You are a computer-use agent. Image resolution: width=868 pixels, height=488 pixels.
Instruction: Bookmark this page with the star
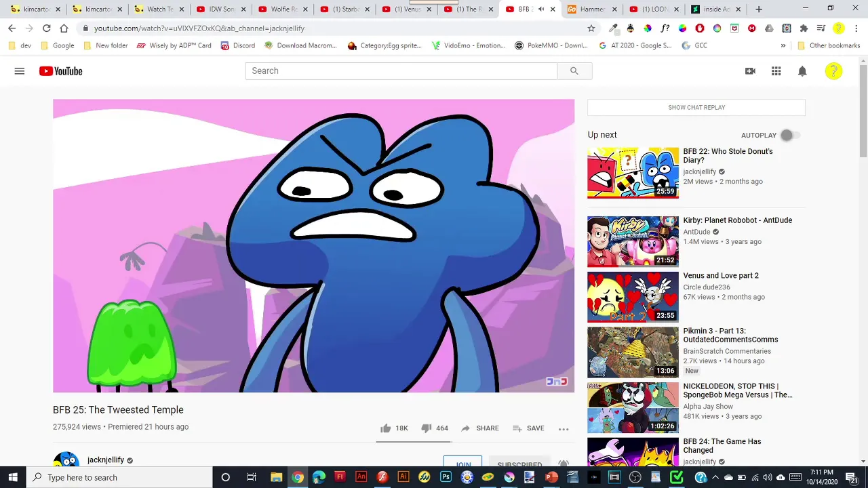pos(591,28)
